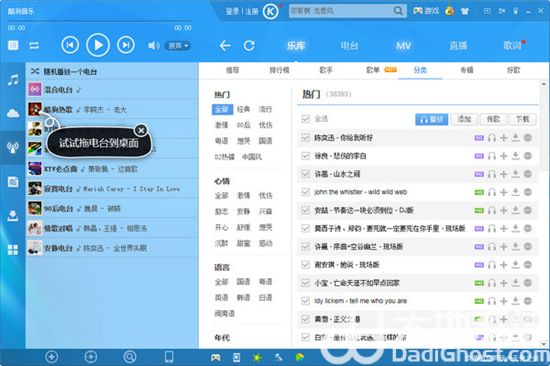Open the radio antenna sidebar icon
This screenshot has height=366, width=550.
pos(13,147)
